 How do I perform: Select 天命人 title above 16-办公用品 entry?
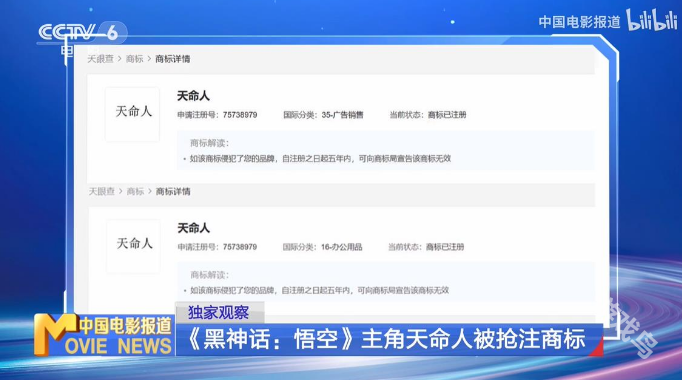coord(194,228)
